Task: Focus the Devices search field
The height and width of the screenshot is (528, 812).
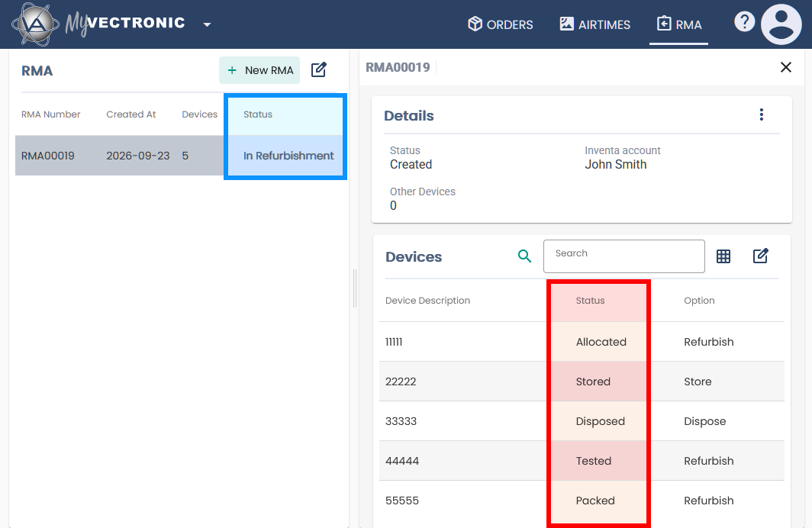Action: click(x=624, y=256)
